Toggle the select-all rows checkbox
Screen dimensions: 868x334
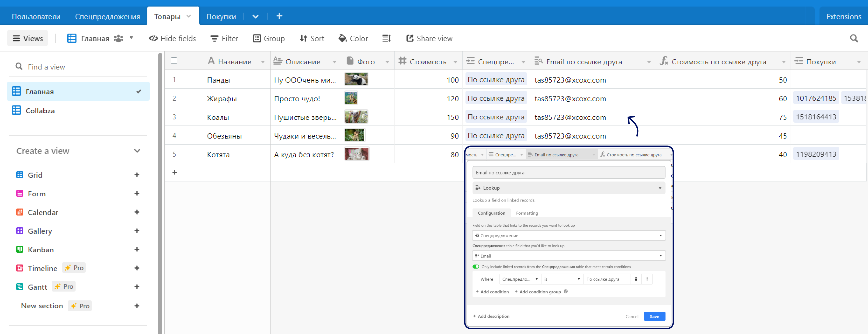(x=174, y=61)
